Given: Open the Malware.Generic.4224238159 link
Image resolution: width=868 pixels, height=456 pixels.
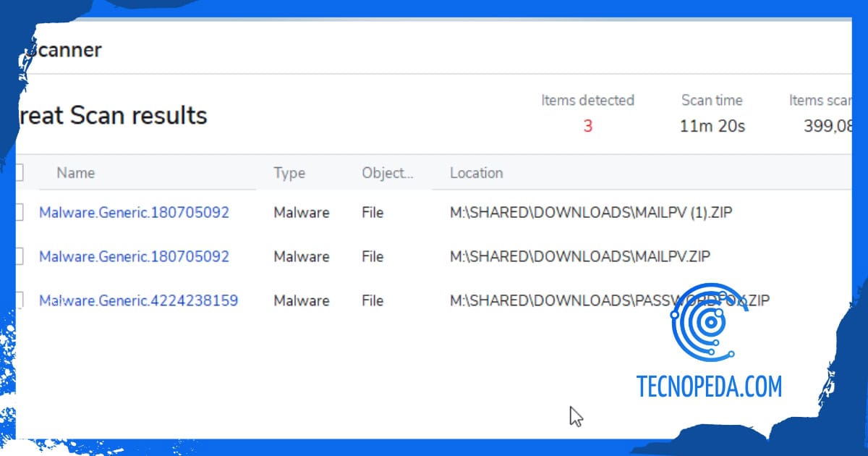Looking at the screenshot, I should 138,300.
